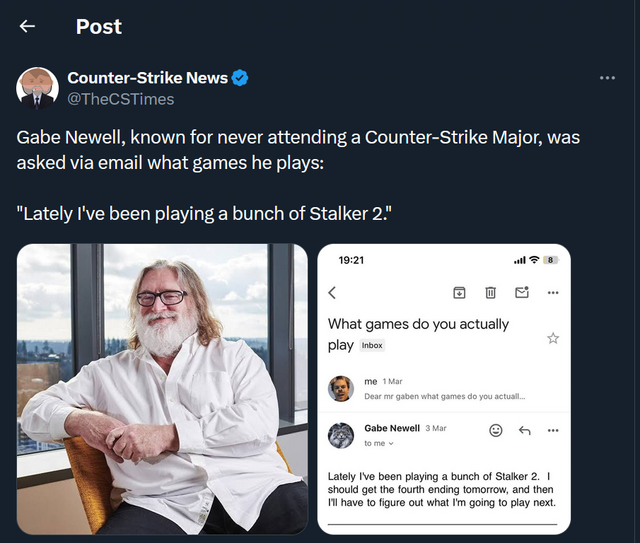The height and width of the screenshot is (543, 640).
Task: Click the emoji reaction icon beside Gabe Newell
Action: point(495,430)
